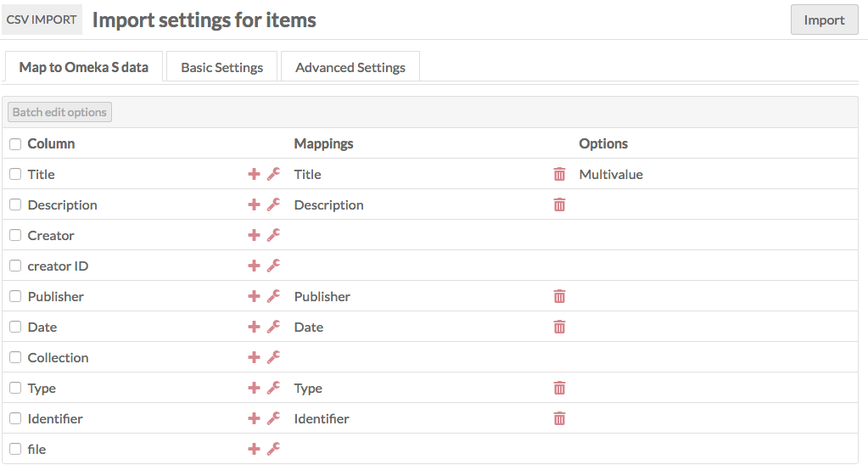The width and height of the screenshot is (868, 476).
Task: Add a mapping for the file column
Action: (254, 449)
